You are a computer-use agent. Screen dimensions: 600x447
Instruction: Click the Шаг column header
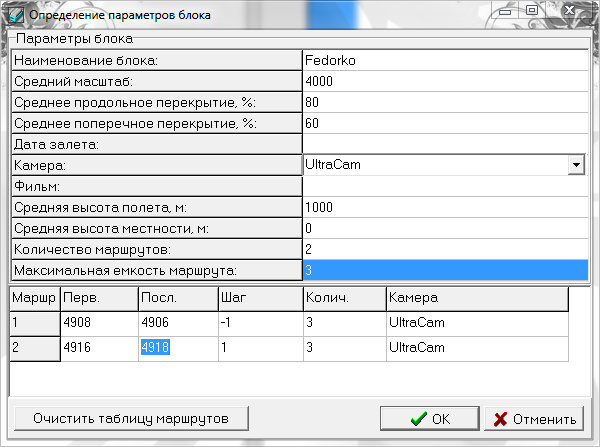tap(261, 298)
